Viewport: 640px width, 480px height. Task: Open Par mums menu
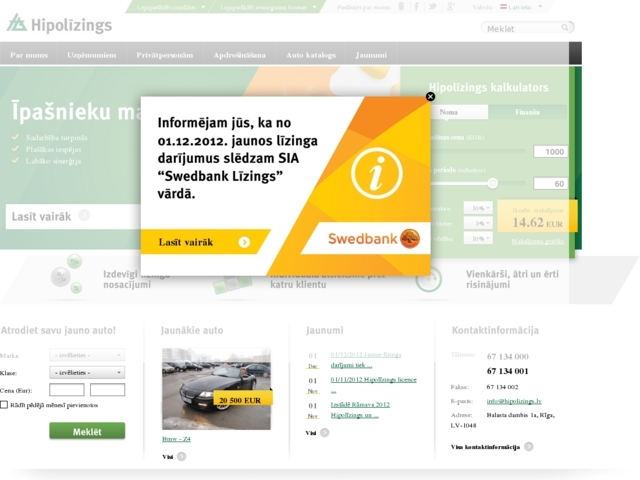click(29, 55)
